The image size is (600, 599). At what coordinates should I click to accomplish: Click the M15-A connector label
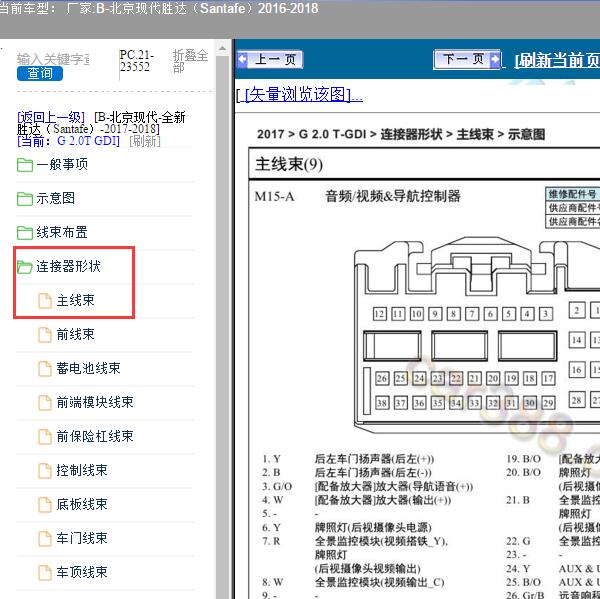tap(274, 196)
